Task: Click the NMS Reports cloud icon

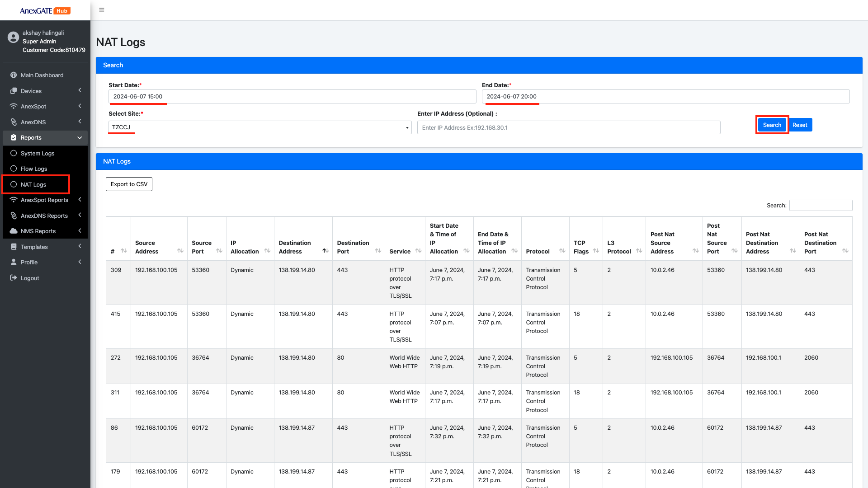Action: point(14,231)
